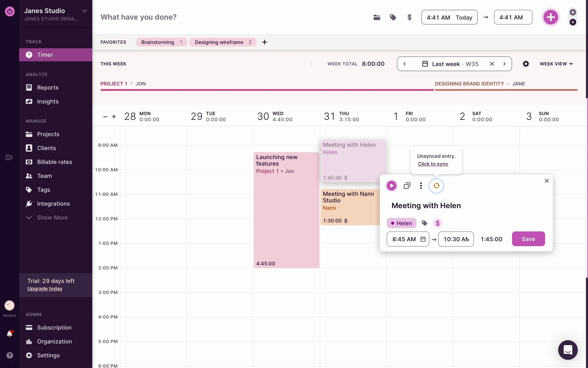Click the tag icon in top bar
This screenshot has width=588, height=368.
point(393,17)
